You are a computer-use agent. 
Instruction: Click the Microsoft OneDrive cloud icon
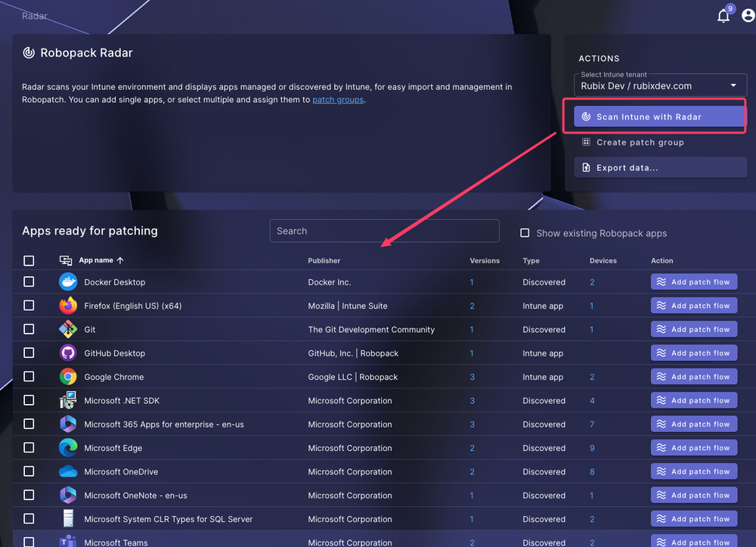click(x=68, y=471)
